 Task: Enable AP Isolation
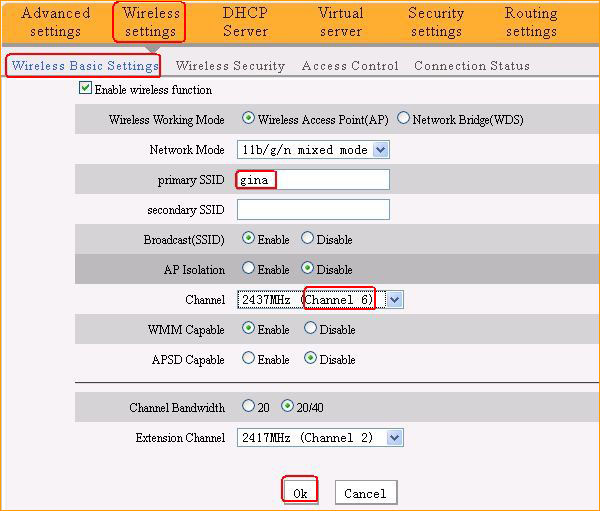[248, 269]
